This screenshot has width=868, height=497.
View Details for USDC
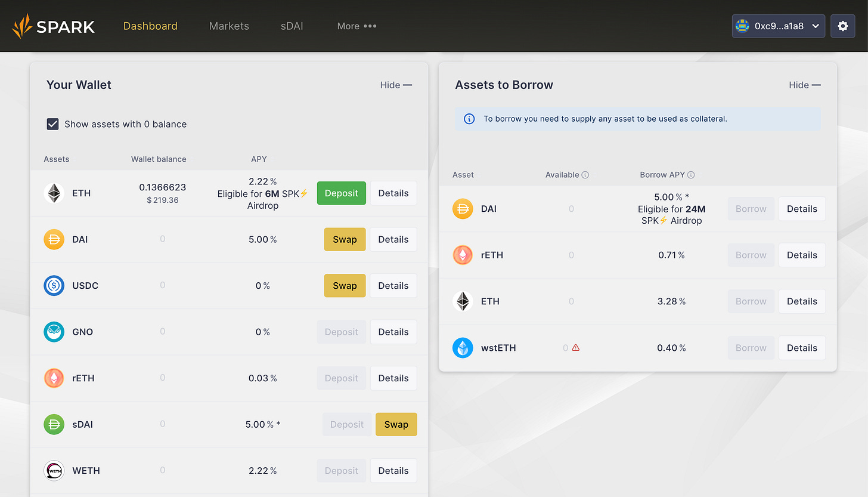point(393,286)
